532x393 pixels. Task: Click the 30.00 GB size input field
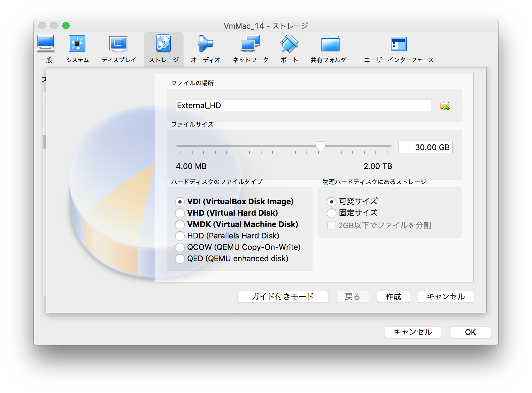pos(425,147)
